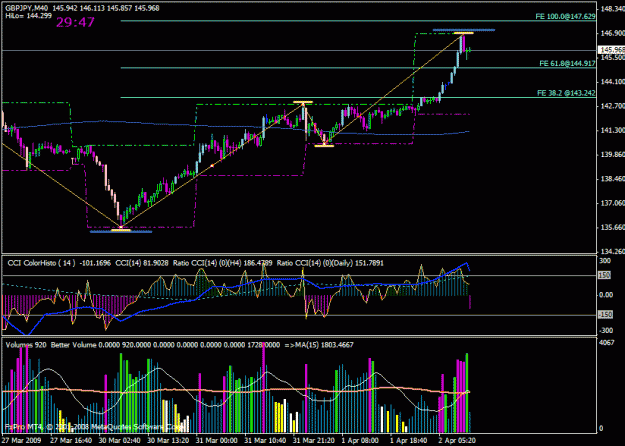Click the 30 Mar 13:20 time axis label
This screenshot has height=446, width=625.
[x=168, y=441]
